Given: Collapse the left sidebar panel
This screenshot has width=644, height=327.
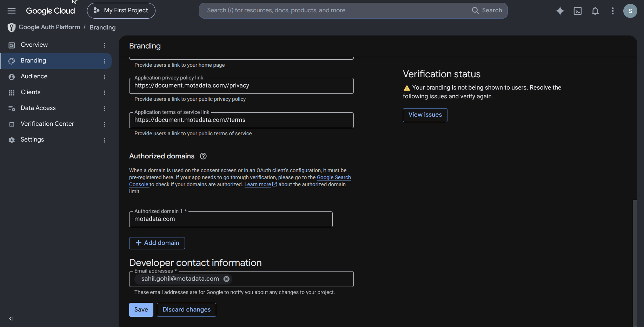Looking at the screenshot, I should 11,319.
